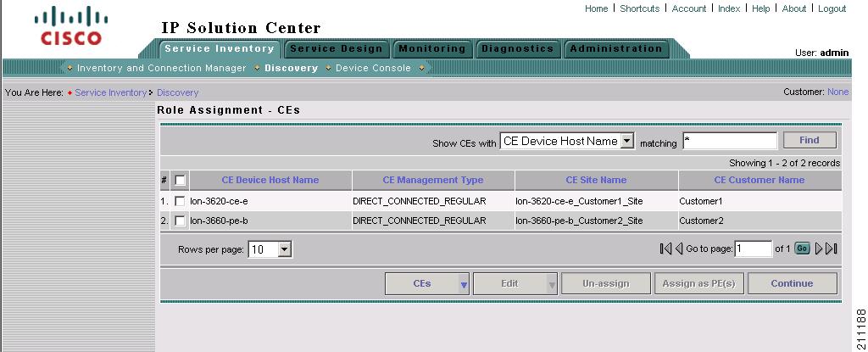Click the Logout link
Screen dimensions: 868x352
click(x=832, y=8)
